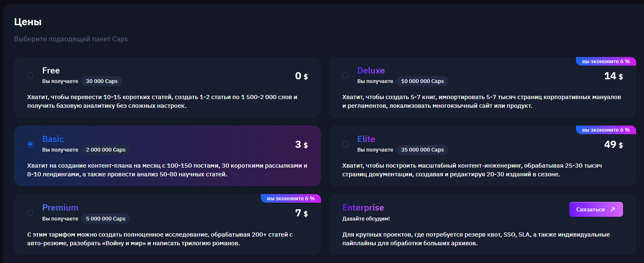Screen dimensions: 644x263
Task: Click the Связаться button
Action: [x=596, y=209]
